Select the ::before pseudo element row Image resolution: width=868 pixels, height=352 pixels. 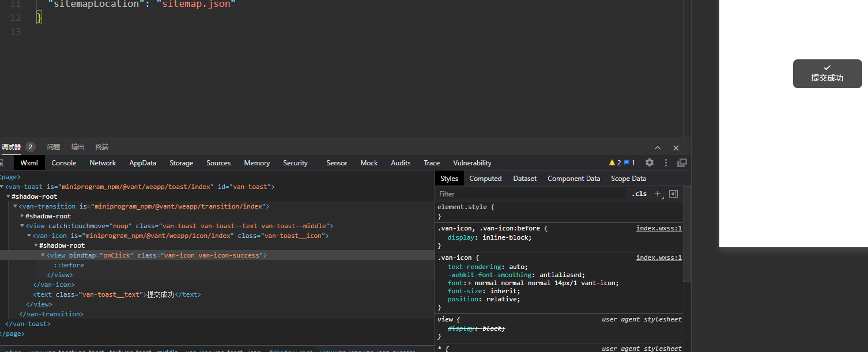pos(69,265)
